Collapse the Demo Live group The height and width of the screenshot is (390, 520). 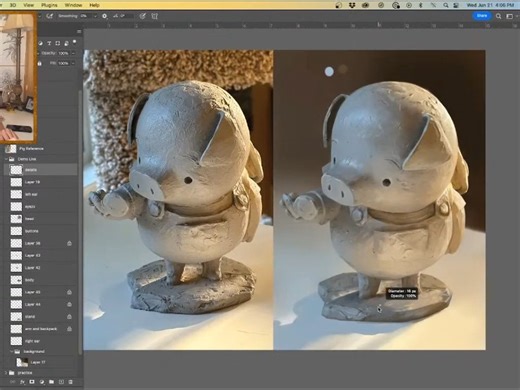pyautogui.click(x=6, y=159)
